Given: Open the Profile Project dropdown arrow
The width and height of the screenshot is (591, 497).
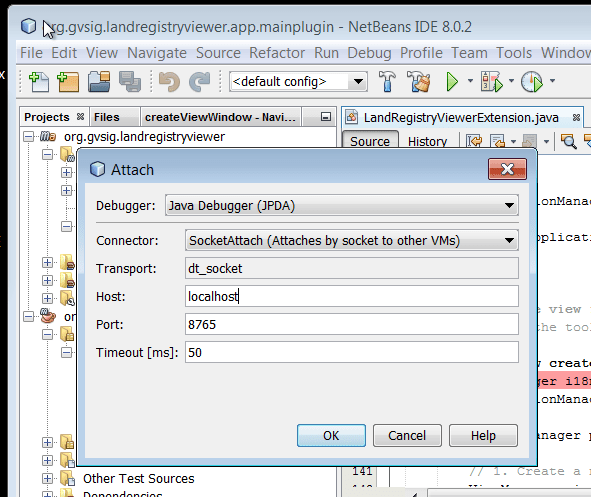Looking at the screenshot, I should tap(552, 81).
